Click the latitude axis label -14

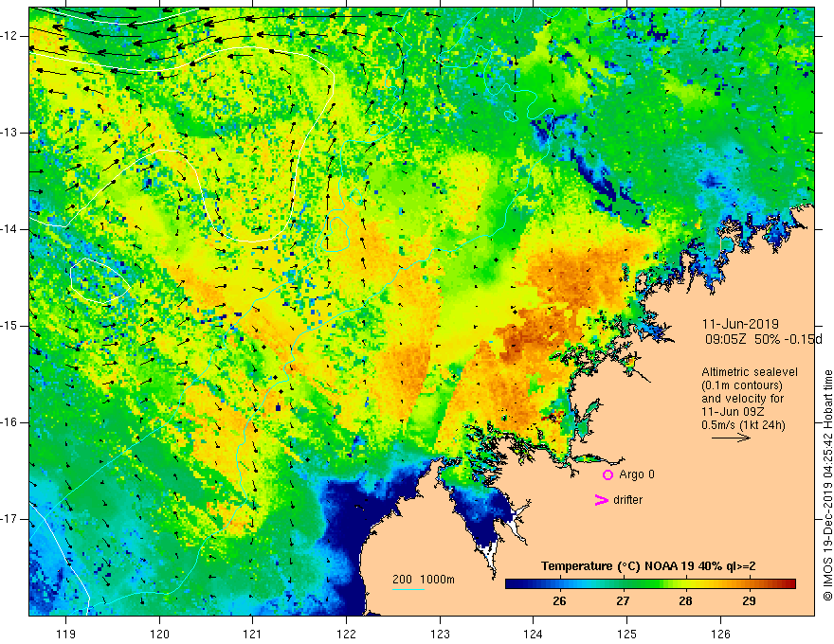(x=9, y=229)
